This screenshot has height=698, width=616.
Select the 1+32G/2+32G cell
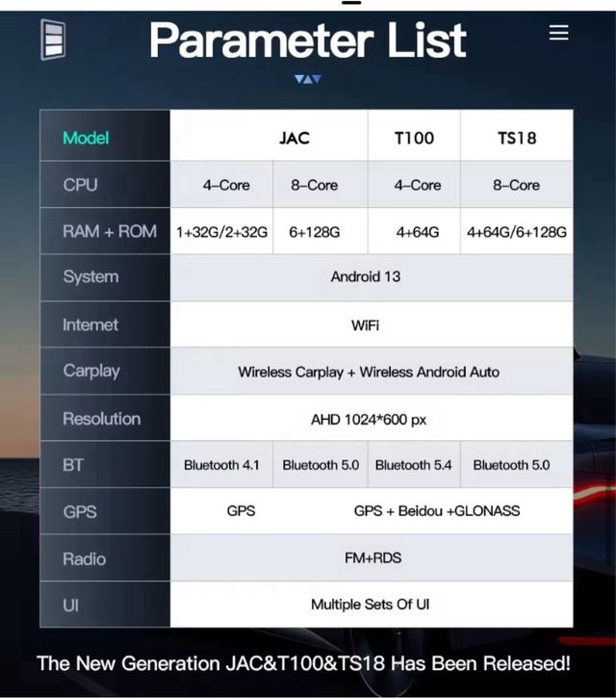pyautogui.click(x=221, y=232)
